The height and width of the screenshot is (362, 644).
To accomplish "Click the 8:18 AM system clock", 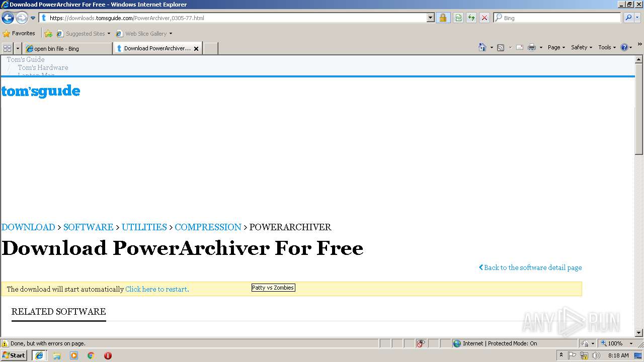I will (x=618, y=355).
